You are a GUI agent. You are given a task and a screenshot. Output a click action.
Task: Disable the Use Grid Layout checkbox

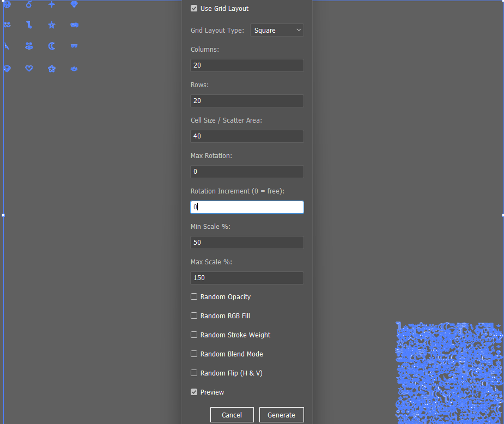[194, 8]
